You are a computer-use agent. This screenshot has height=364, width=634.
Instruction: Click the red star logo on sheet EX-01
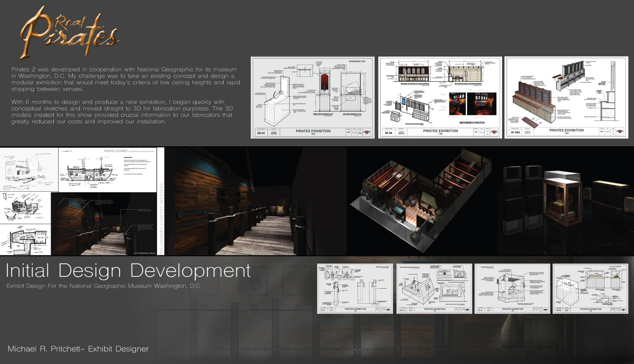(x=367, y=132)
